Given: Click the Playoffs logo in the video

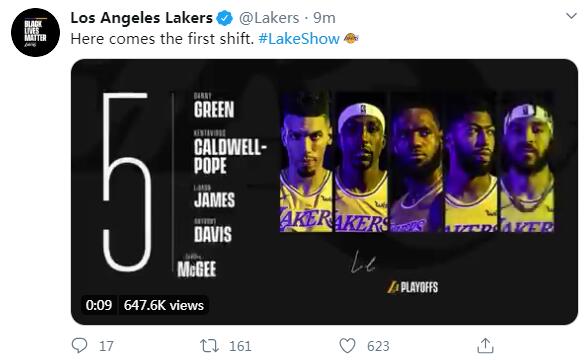Looking at the screenshot, I should 412,287.
